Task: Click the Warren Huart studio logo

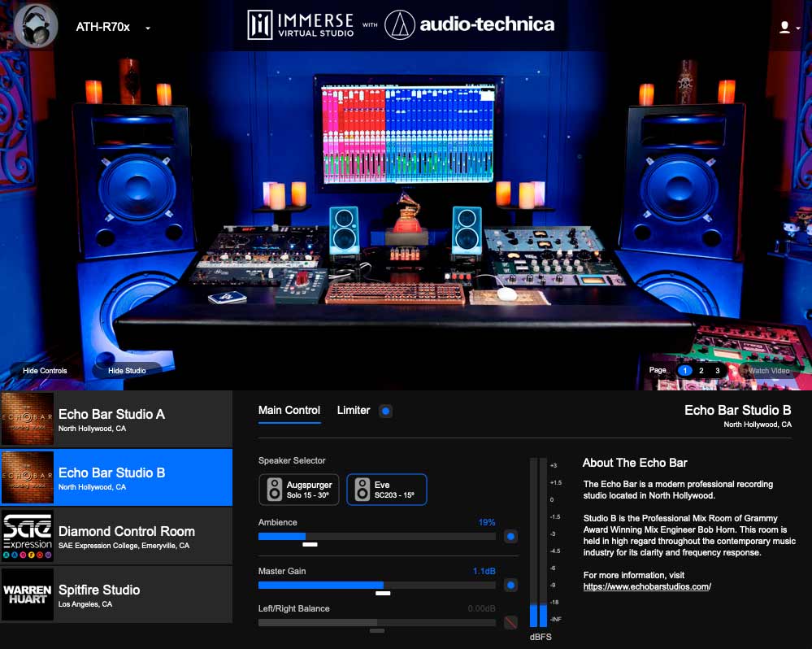Action: click(27, 595)
